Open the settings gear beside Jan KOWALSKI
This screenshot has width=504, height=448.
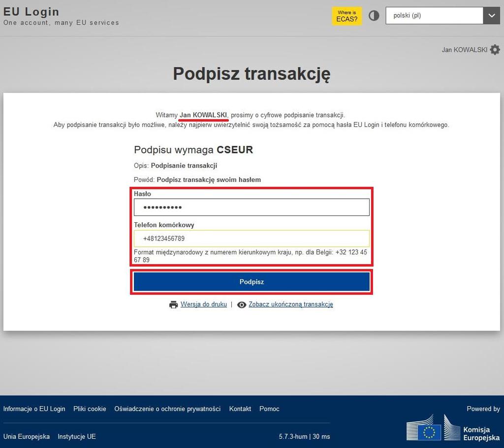pyautogui.click(x=495, y=50)
